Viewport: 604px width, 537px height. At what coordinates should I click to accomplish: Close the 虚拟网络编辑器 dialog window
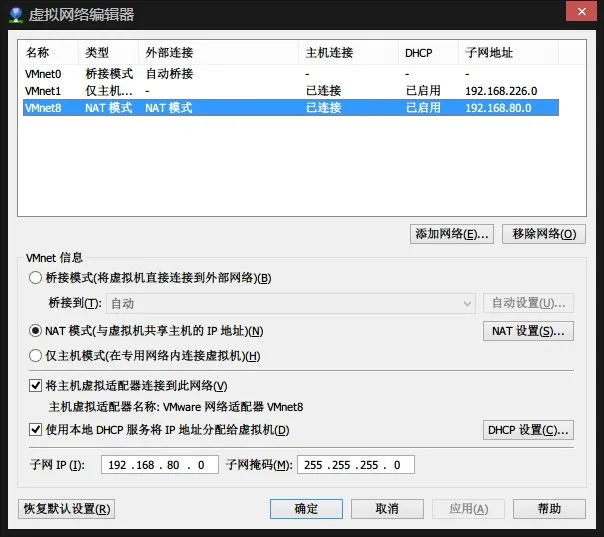tap(581, 12)
